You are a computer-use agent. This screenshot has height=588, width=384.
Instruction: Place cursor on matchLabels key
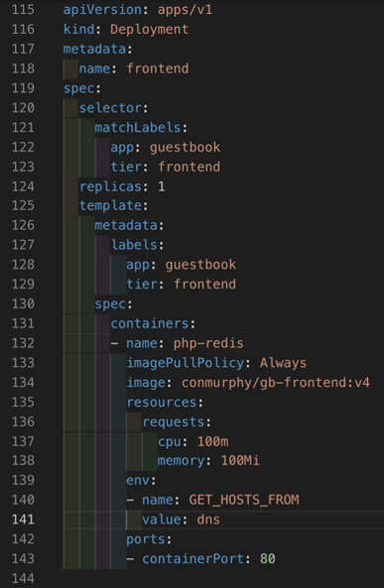(x=137, y=128)
